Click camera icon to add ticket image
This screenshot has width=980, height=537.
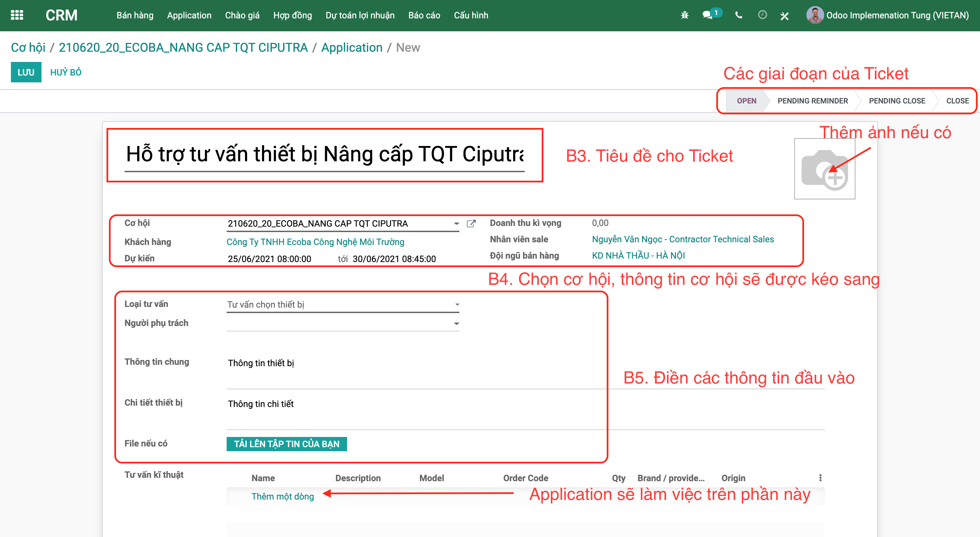[824, 168]
